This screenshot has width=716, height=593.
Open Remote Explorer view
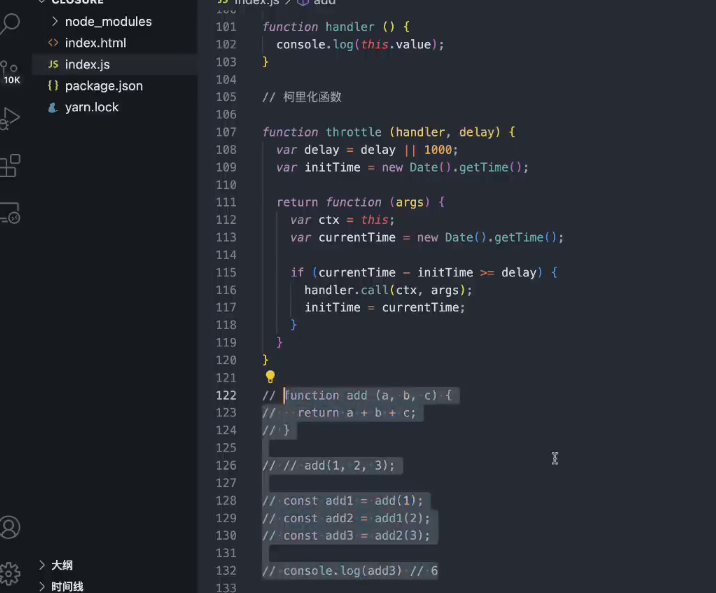tap(10, 213)
